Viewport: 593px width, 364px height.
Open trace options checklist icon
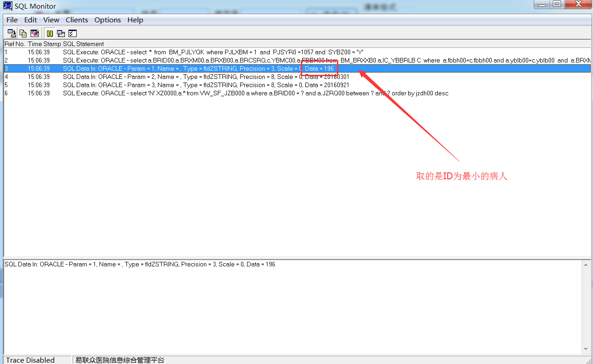[x=72, y=33]
